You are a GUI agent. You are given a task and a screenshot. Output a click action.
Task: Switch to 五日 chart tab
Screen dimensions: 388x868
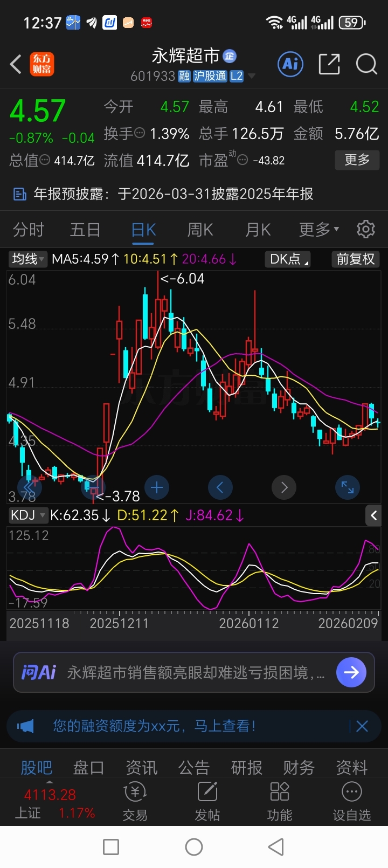coord(85,230)
